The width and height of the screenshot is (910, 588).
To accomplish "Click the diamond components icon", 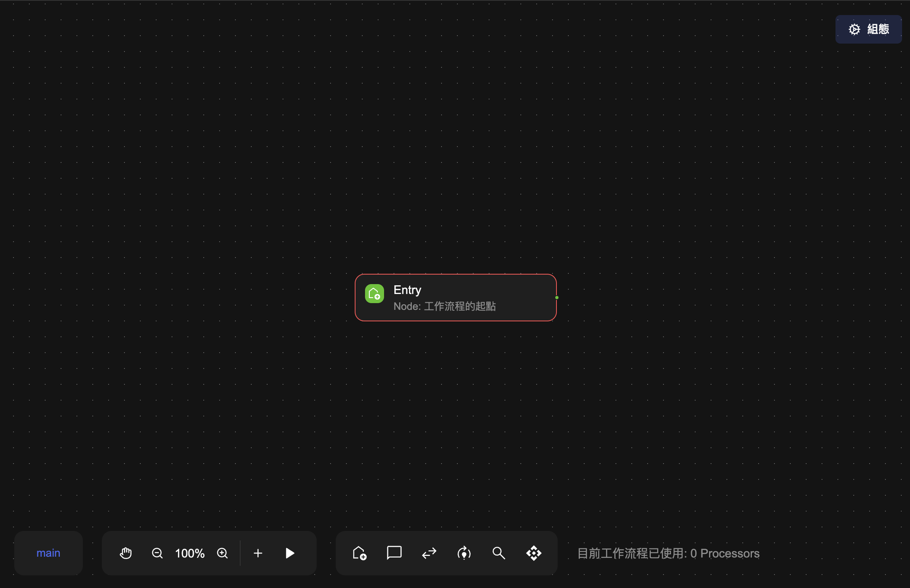I will 533,553.
